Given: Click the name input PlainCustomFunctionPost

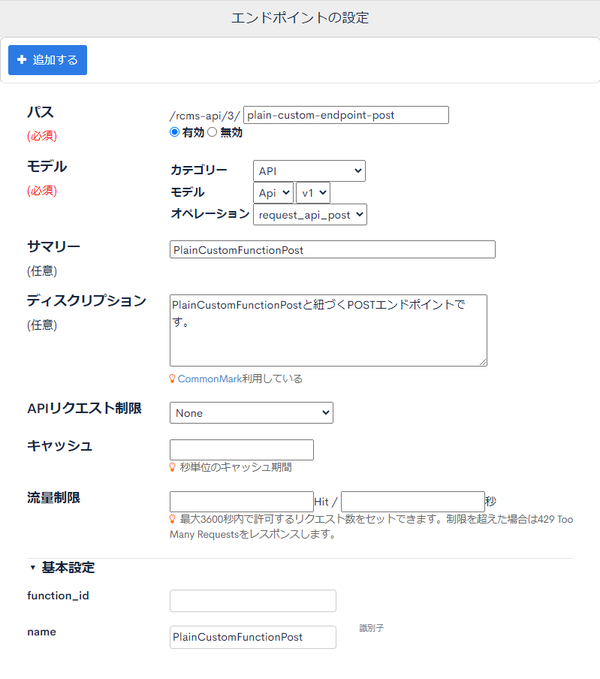Looking at the screenshot, I should (253, 637).
